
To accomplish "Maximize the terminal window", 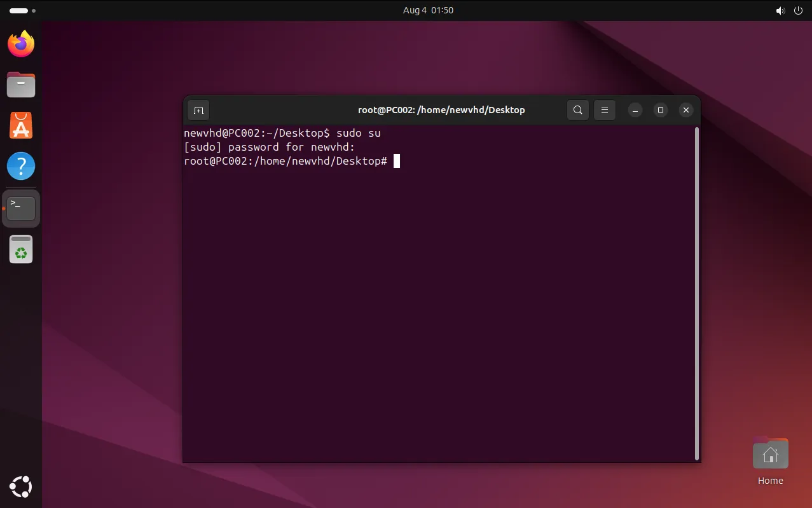I will 661,110.
